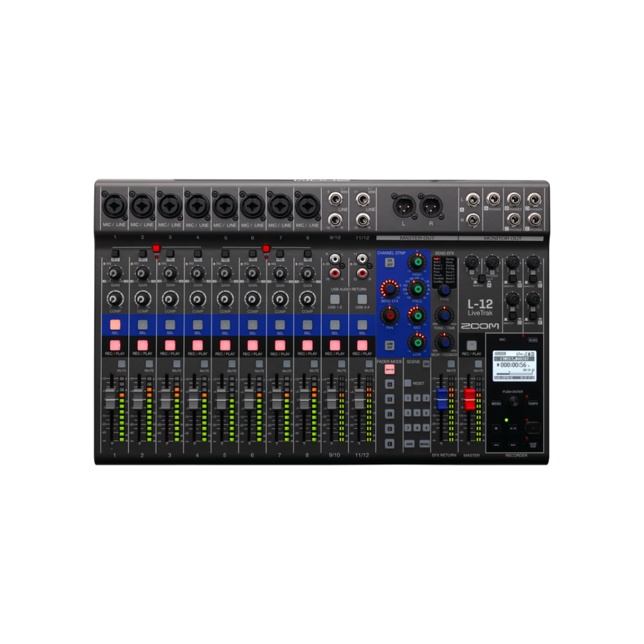The image size is (644, 644).
Task: Click scene button 5
Action: 417,413
